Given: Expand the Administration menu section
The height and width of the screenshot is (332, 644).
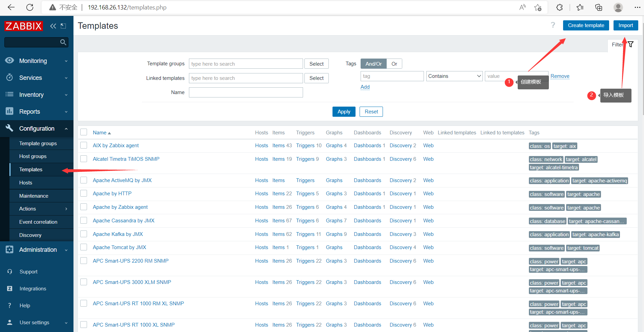Looking at the screenshot, I should point(37,250).
